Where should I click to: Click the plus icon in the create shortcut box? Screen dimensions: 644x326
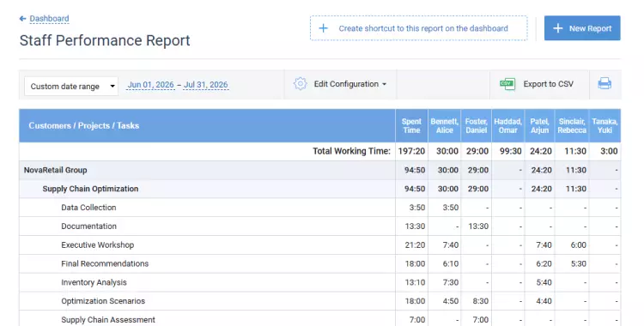(323, 28)
